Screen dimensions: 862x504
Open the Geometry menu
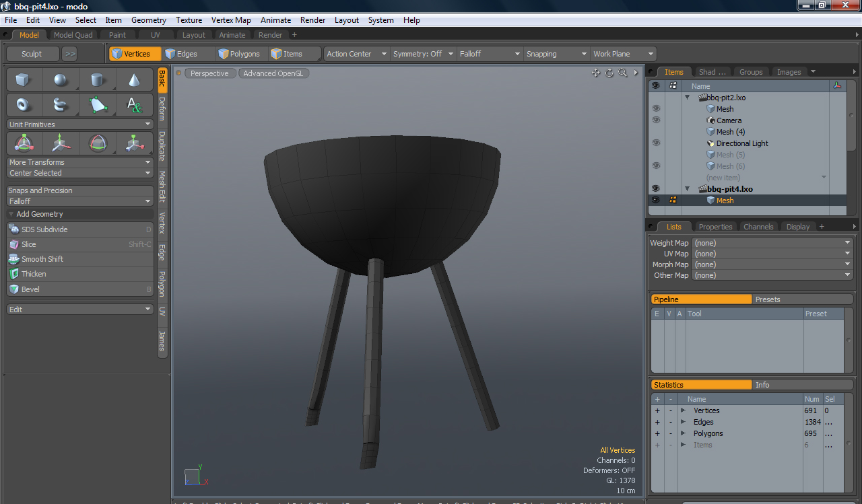click(149, 20)
